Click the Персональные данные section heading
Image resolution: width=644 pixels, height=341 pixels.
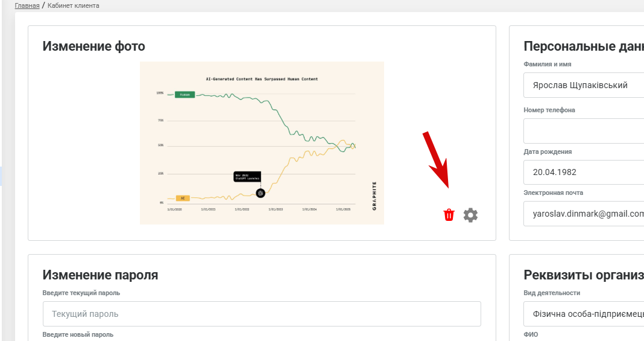pos(582,46)
